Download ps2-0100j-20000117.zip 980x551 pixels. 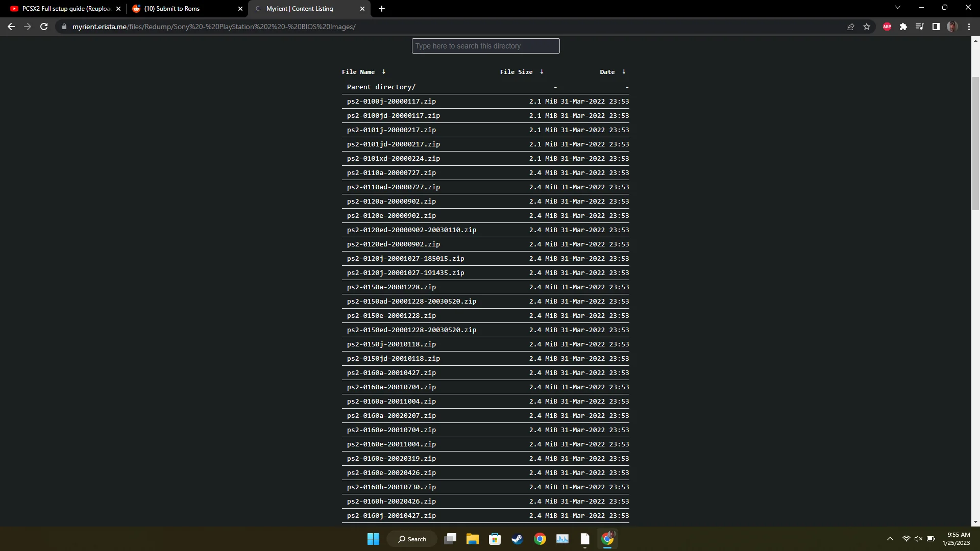[x=391, y=101]
